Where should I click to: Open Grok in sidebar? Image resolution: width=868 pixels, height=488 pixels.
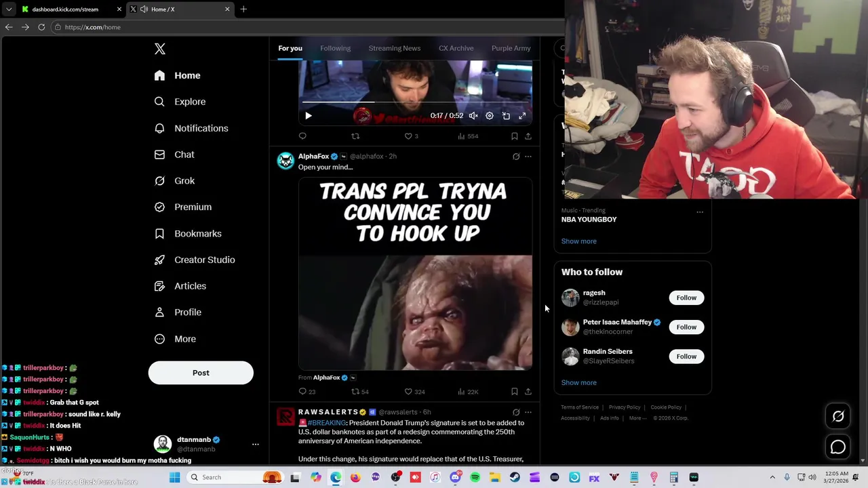[175, 181]
